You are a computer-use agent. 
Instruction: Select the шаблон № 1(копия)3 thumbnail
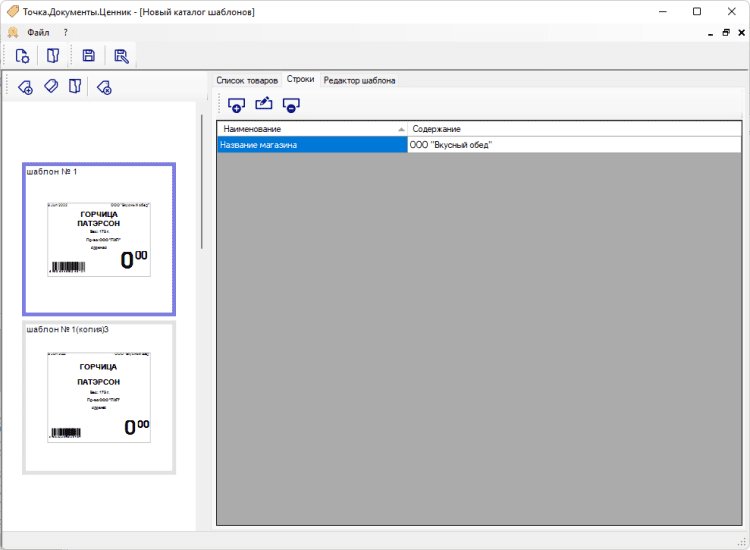coord(99,398)
